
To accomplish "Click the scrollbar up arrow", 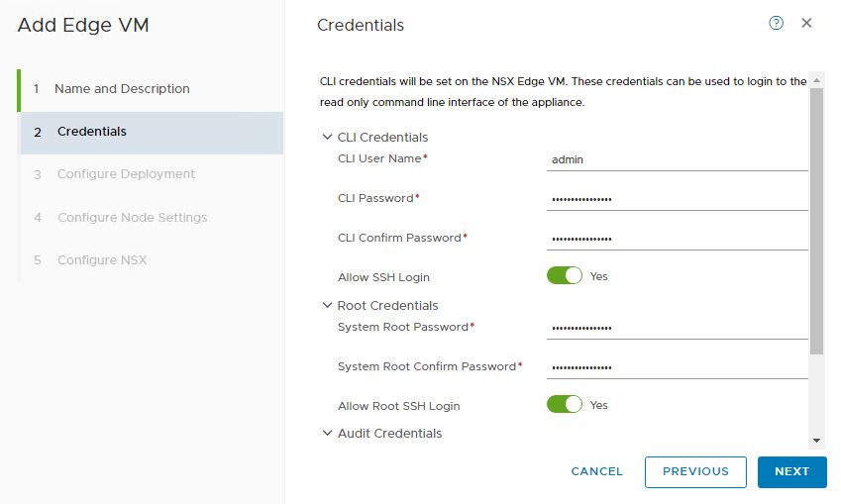I will pos(816,80).
